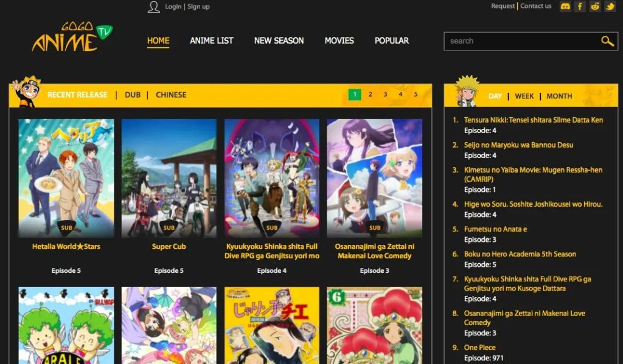The image size is (623, 364).
Task: Open the Super Cub poster thumbnail
Action: (169, 178)
